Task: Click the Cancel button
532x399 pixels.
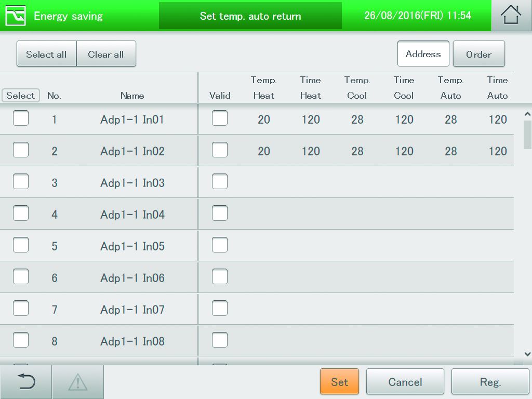Action: coord(405,382)
